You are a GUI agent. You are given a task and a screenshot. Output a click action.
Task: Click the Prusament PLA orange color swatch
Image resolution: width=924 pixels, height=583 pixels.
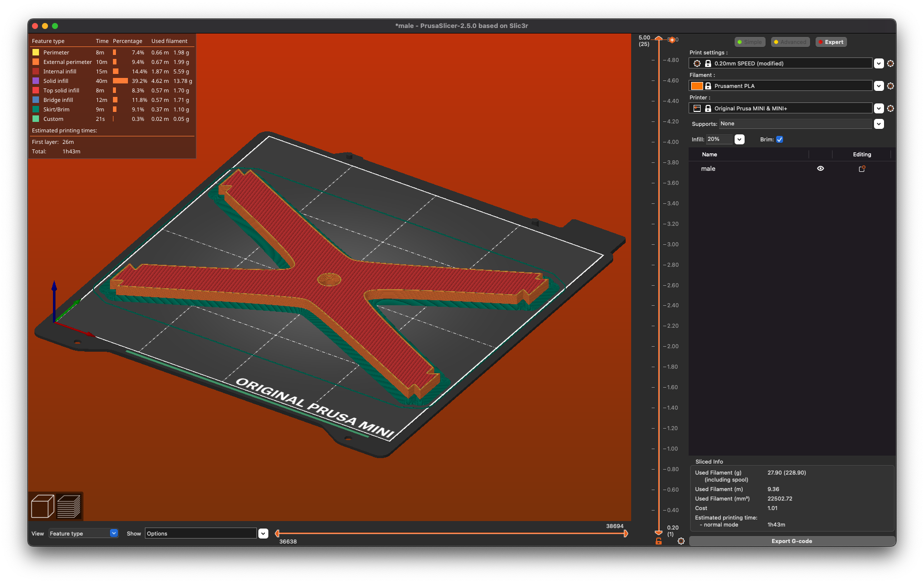[697, 86]
